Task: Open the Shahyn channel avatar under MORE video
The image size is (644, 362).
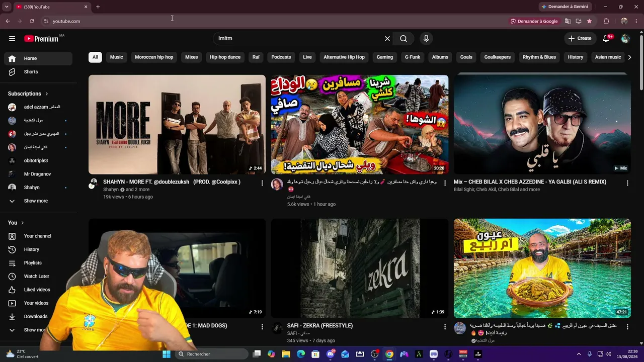Action: point(93,184)
